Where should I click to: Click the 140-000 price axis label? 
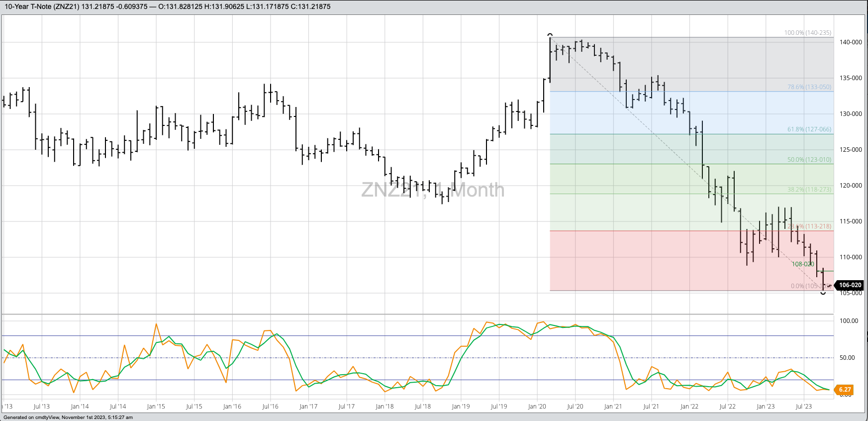[x=851, y=42]
